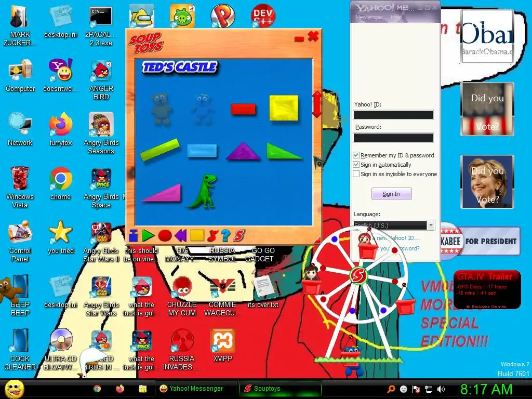Click the volume speaker tray icon
Screen dimensions: 532x399
click(441, 389)
